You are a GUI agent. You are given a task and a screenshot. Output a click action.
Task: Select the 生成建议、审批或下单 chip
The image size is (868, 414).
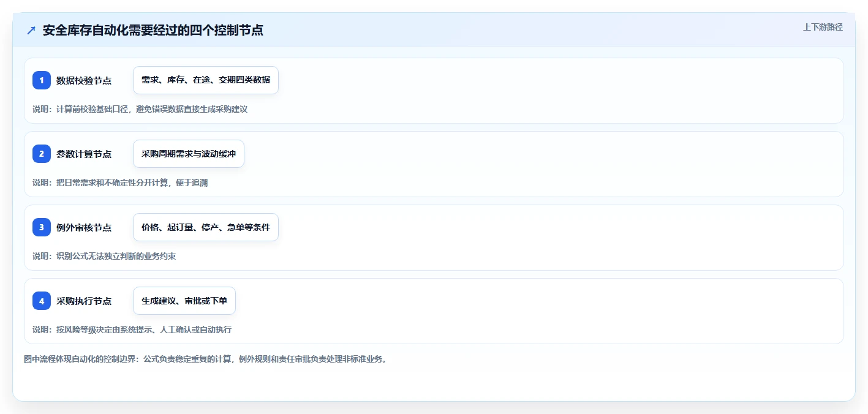pos(184,301)
